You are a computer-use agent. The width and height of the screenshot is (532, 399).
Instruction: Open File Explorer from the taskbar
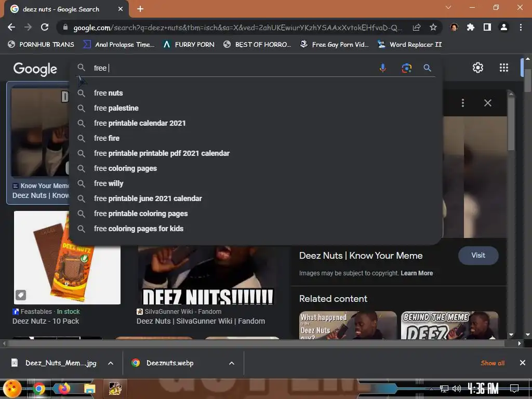pyautogui.click(x=90, y=389)
